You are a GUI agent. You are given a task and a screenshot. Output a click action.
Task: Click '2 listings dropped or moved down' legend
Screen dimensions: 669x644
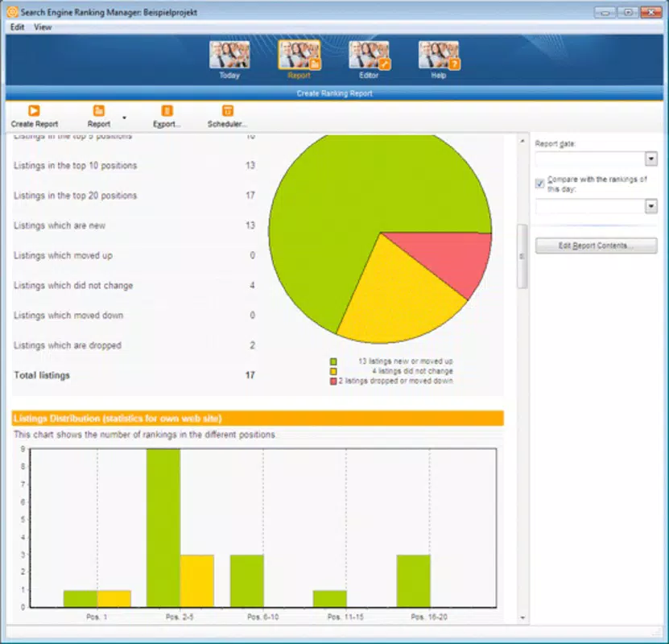point(395,381)
